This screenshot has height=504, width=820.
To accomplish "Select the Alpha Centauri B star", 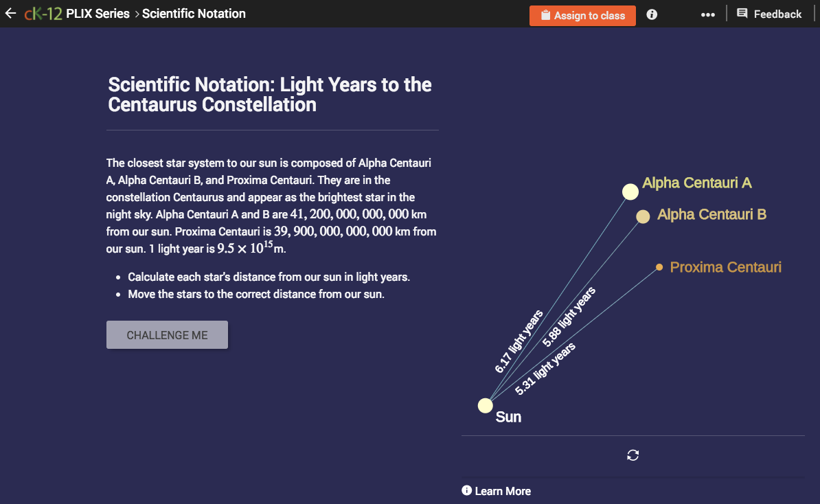I will (x=642, y=216).
